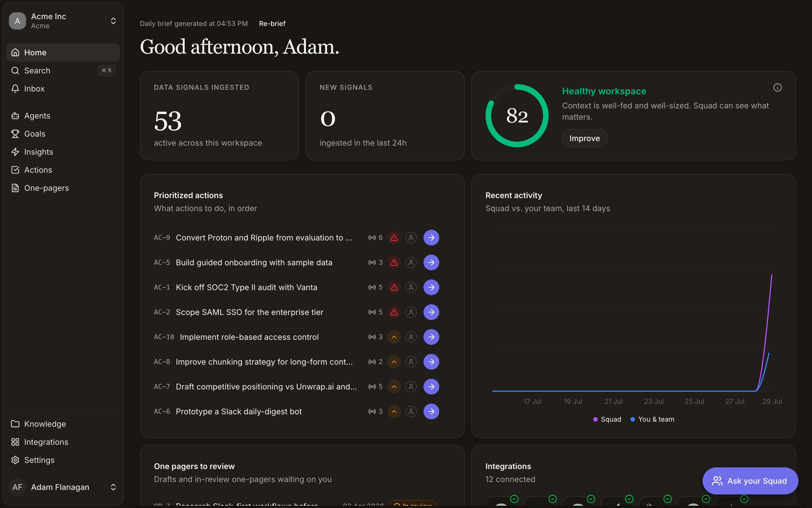Click the assignee icon for AC-8

coord(411,362)
